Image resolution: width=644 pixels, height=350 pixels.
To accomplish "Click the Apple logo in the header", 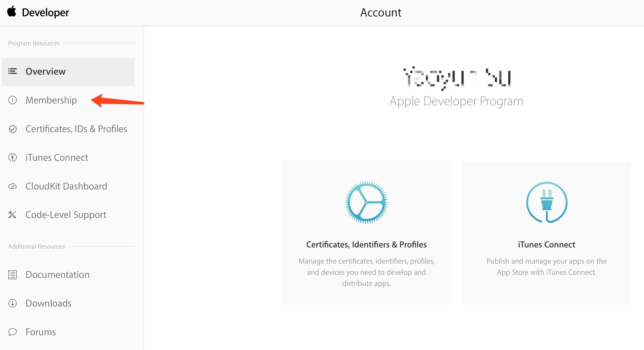I will coord(12,12).
